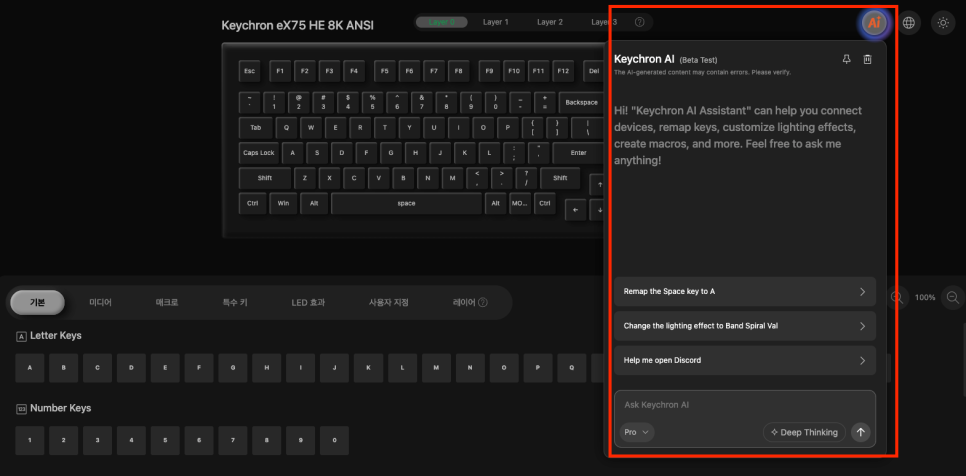966x476 pixels.
Task: Select the Esc key on keyboard
Action: pos(250,71)
